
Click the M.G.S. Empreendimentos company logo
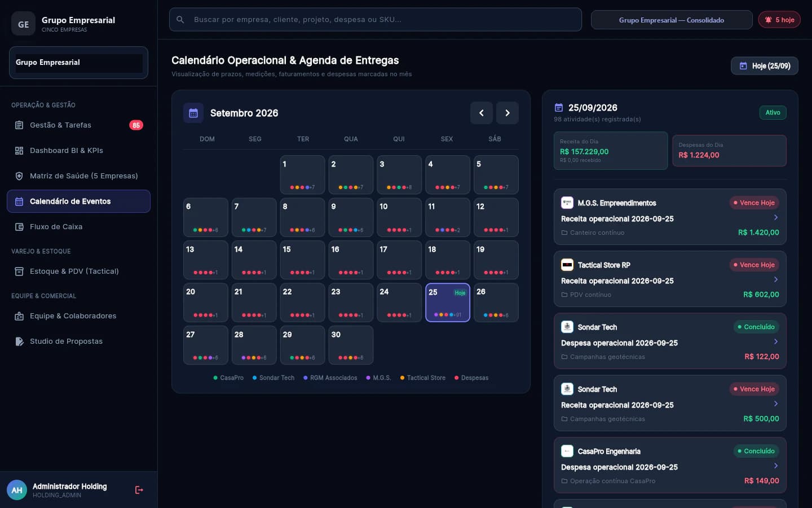pyautogui.click(x=567, y=203)
